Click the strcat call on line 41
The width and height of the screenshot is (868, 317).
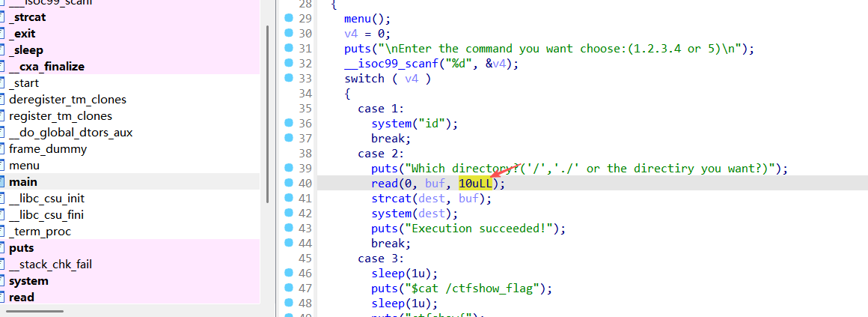[388, 199]
